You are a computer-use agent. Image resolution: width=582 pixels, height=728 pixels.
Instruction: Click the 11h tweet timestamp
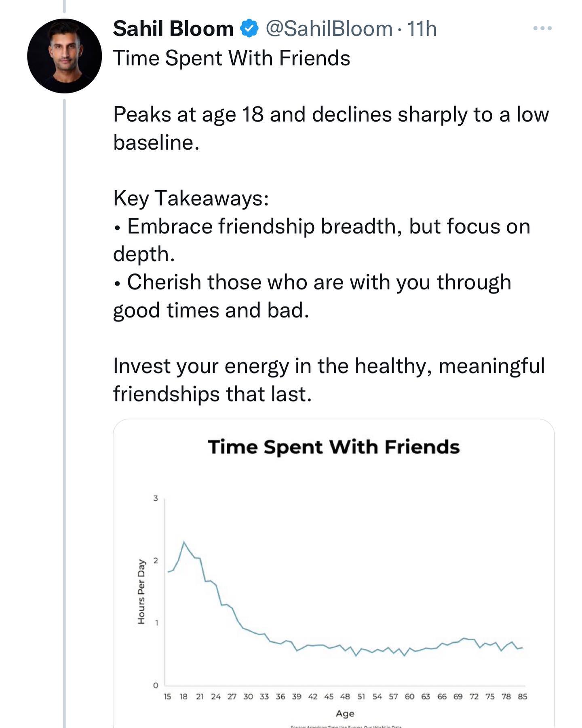click(422, 29)
